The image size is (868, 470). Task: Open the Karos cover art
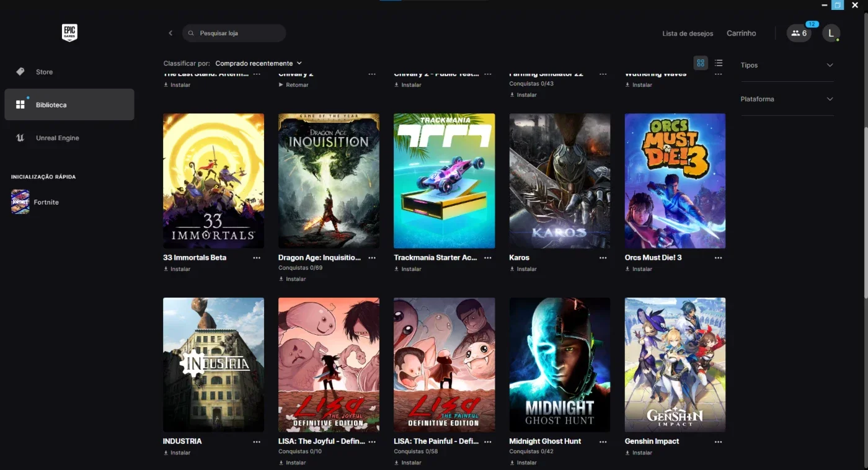[x=560, y=180]
